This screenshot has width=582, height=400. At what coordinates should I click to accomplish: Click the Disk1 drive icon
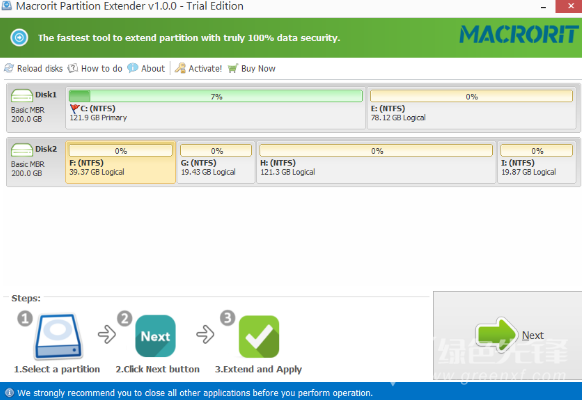tap(22, 96)
